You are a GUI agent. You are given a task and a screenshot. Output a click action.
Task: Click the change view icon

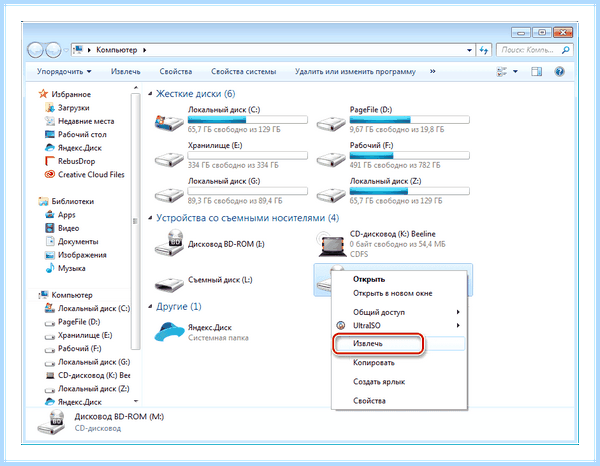click(501, 72)
